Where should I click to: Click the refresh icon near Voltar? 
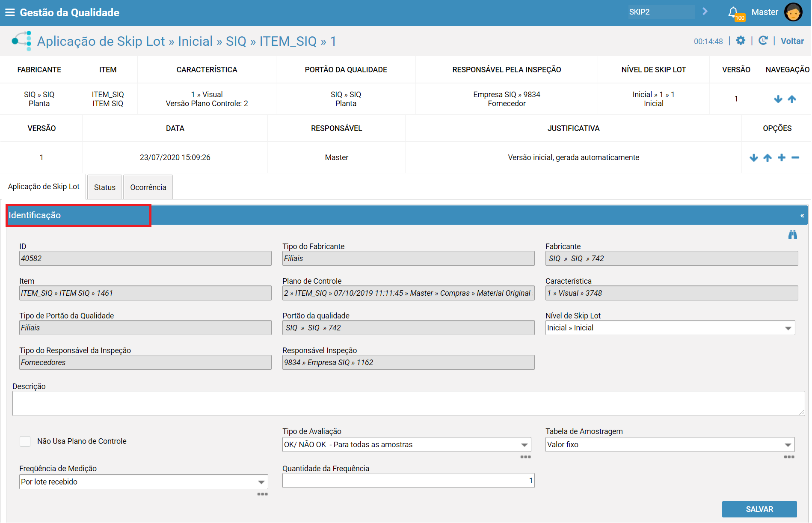click(763, 41)
